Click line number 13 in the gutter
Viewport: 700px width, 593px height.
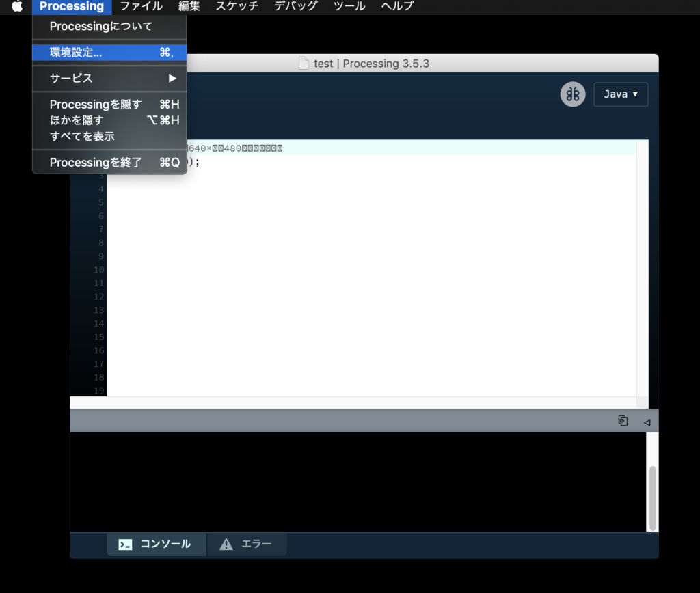(x=99, y=310)
